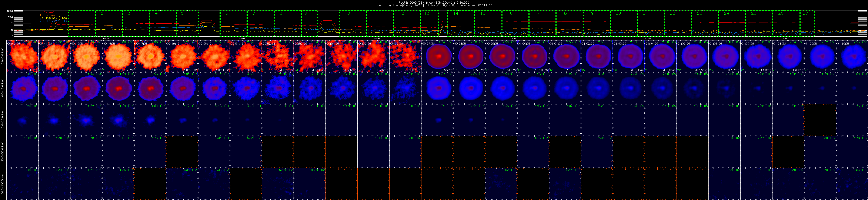This screenshot has height=200, width=868.
Task: Open the 3.0-6.0 keV image starting 01:10:36
Action: tap(852, 56)
